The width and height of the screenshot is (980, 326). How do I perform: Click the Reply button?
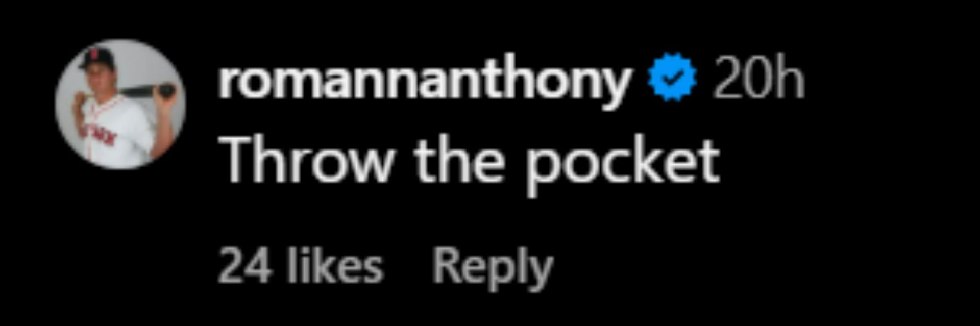[x=493, y=267]
